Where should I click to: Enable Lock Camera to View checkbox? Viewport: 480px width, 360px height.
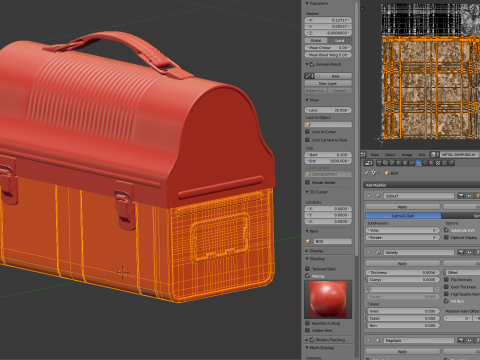click(307, 140)
